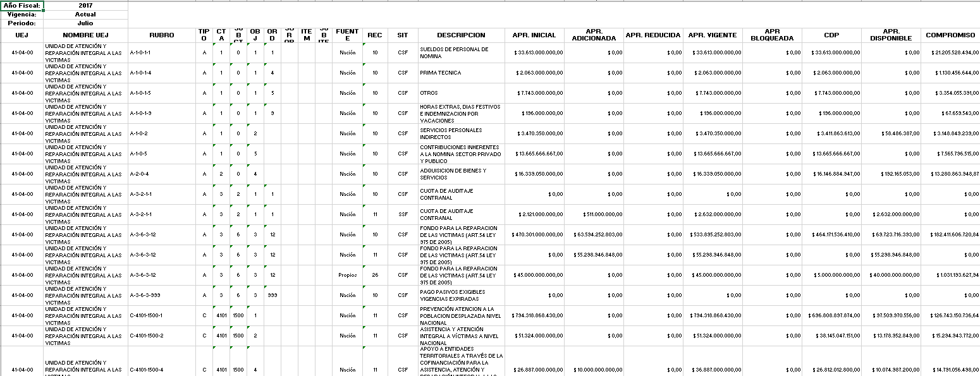Screen dimensions: 980x376
Task: Select the 'APR. VIGENTE' column header
Action: point(713,35)
